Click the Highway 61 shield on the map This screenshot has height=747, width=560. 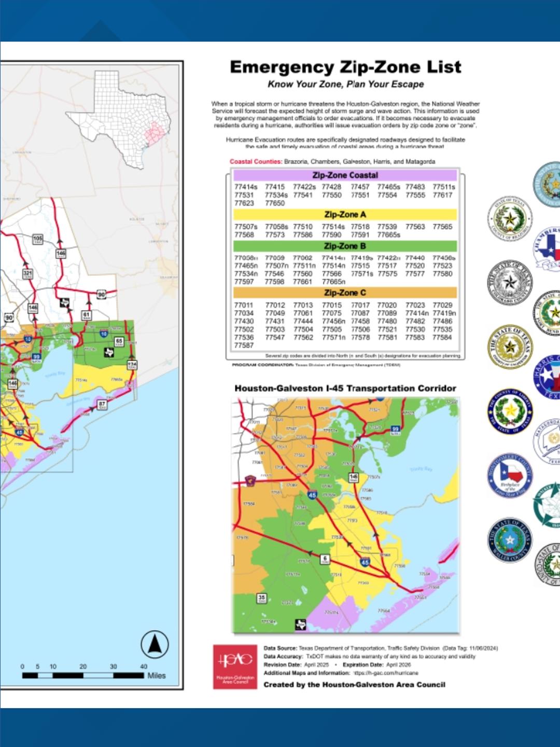(x=86, y=315)
